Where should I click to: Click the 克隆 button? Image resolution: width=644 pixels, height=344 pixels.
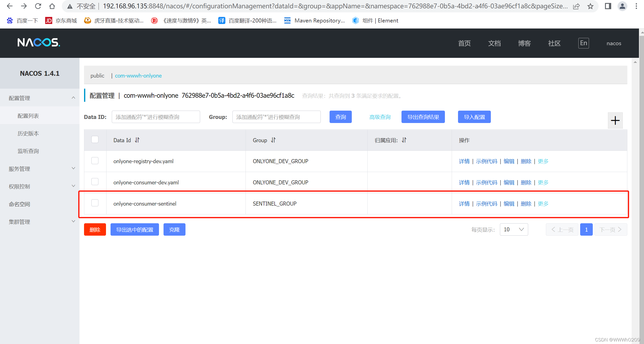[x=174, y=230]
